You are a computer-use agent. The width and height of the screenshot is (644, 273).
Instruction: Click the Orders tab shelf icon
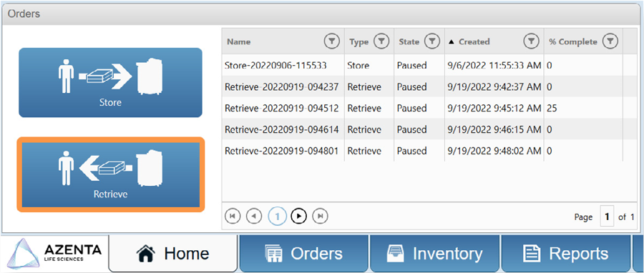pyautogui.click(x=273, y=254)
